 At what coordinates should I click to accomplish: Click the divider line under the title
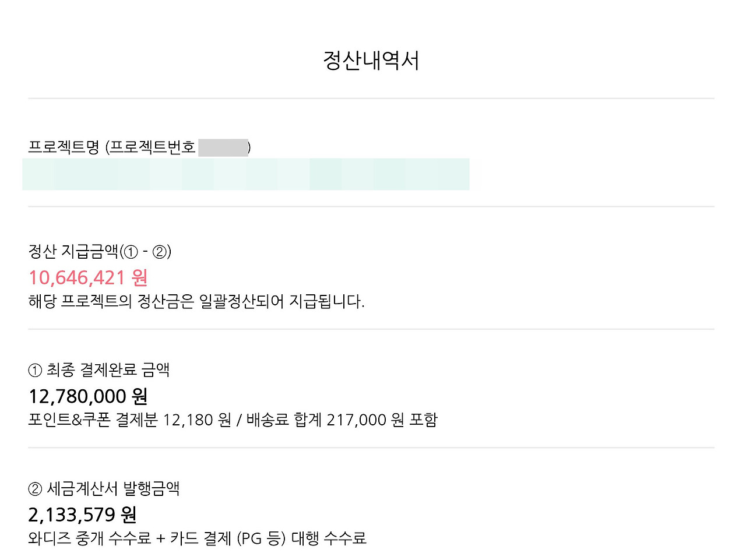(371, 98)
